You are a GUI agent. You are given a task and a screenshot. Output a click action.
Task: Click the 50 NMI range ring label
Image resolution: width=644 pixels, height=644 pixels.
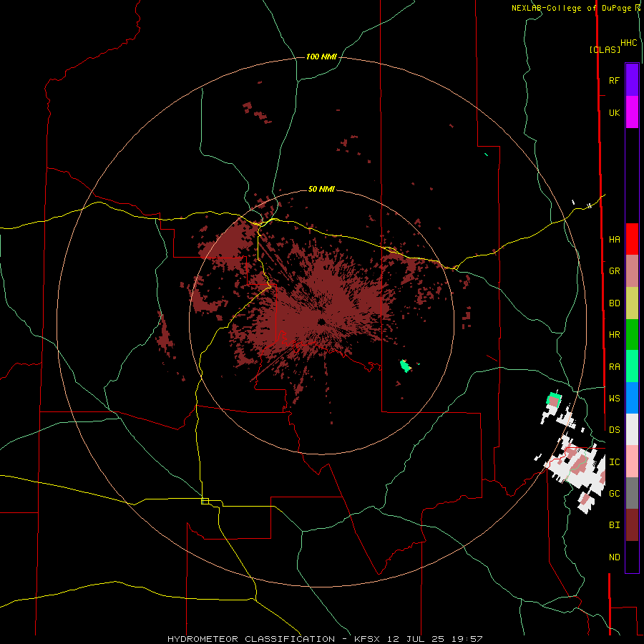[x=321, y=189]
